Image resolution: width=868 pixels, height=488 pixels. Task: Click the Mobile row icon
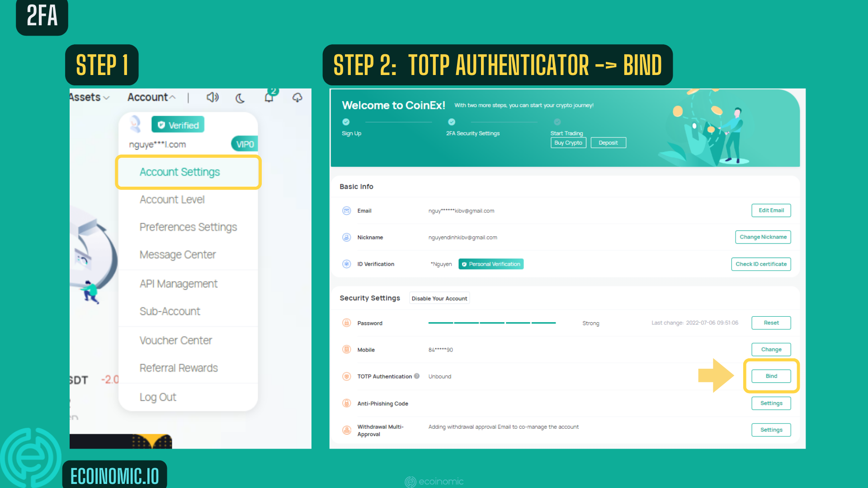point(347,349)
